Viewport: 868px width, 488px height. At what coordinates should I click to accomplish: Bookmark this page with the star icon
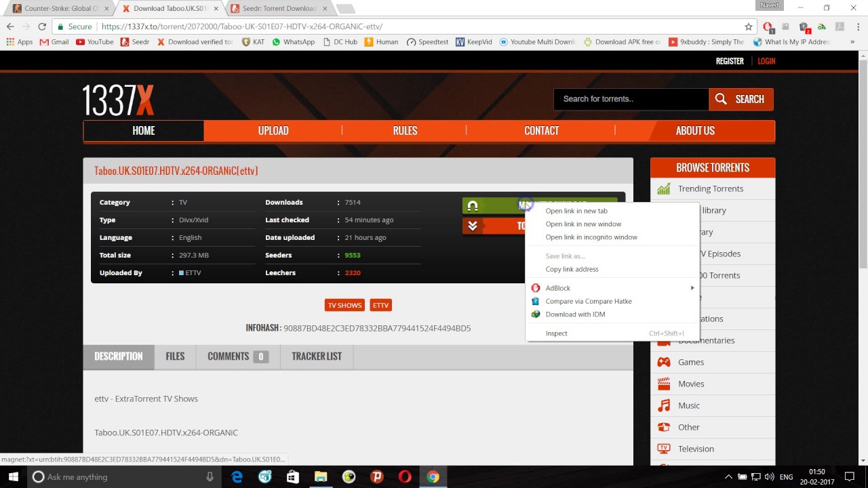coord(749,26)
